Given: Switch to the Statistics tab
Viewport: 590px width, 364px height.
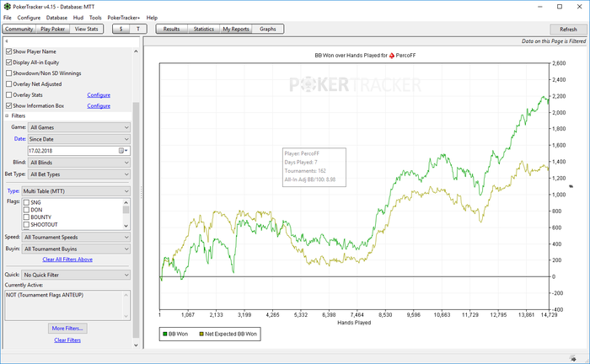Looking at the screenshot, I should click(x=203, y=29).
